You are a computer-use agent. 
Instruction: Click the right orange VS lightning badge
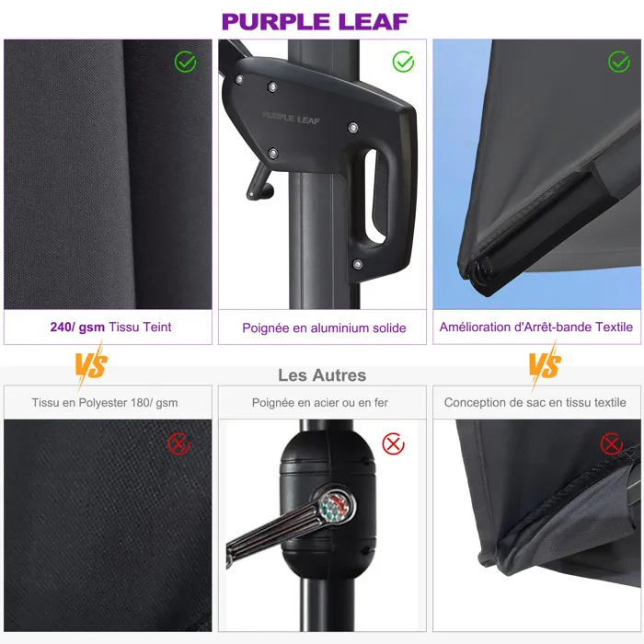point(545,364)
